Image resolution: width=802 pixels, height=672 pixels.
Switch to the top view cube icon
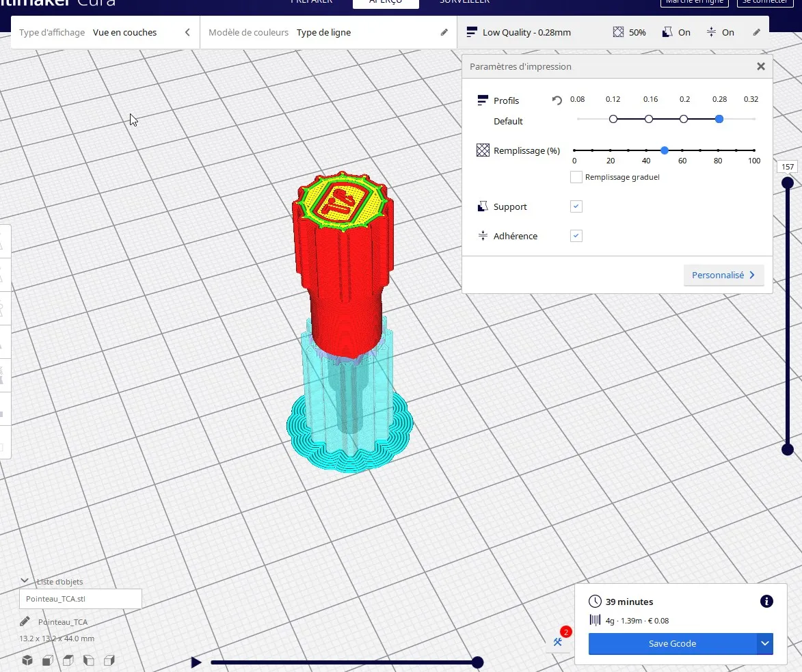pos(68,660)
